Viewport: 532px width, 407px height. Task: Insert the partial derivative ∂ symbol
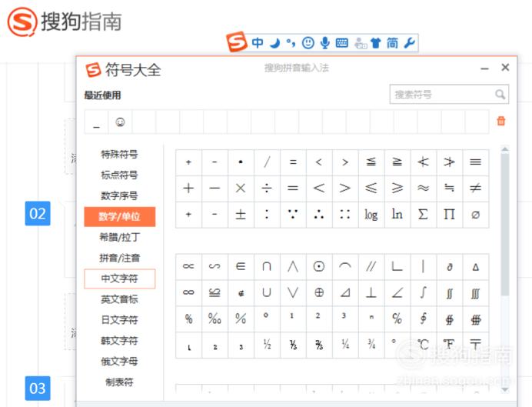pyautogui.click(x=449, y=266)
